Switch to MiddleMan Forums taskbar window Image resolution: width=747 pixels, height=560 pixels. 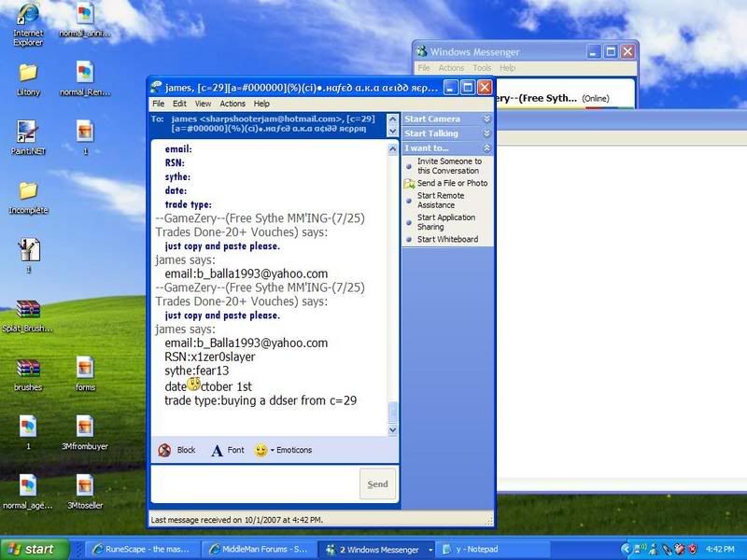(261, 549)
